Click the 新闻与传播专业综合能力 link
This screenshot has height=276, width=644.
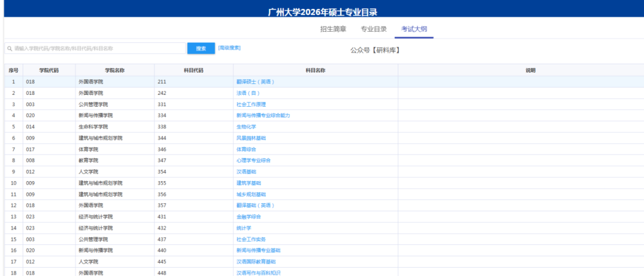pyautogui.click(x=263, y=116)
